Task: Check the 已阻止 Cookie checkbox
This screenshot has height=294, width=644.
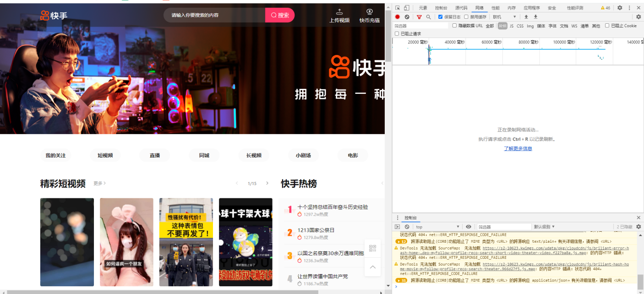Action: point(607,26)
